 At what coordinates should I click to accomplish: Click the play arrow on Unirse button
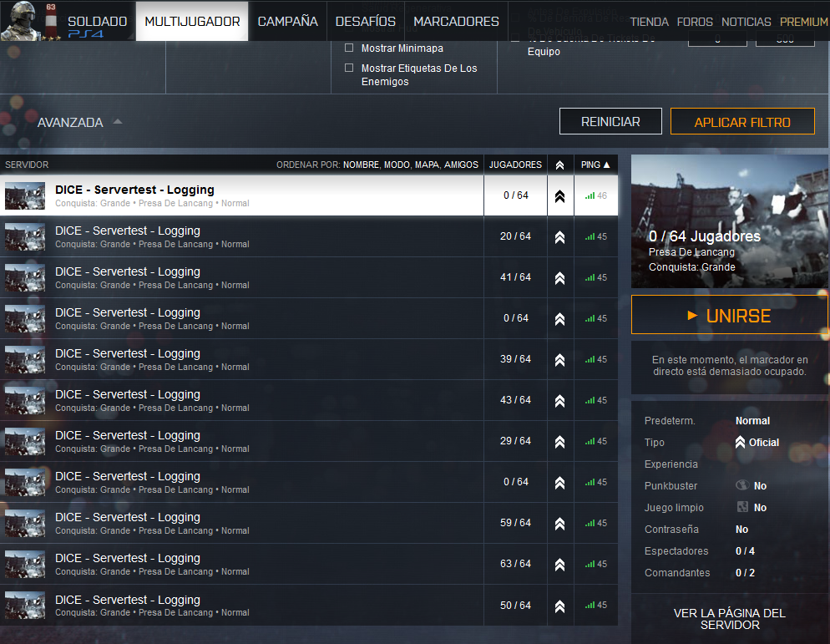[x=692, y=316]
